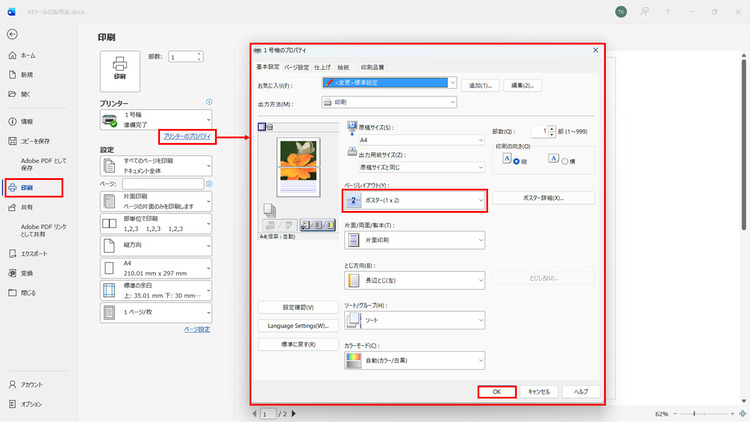750x422 pixels.
Task: Go back using the Backstage back arrow
Action: pos(12,34)
